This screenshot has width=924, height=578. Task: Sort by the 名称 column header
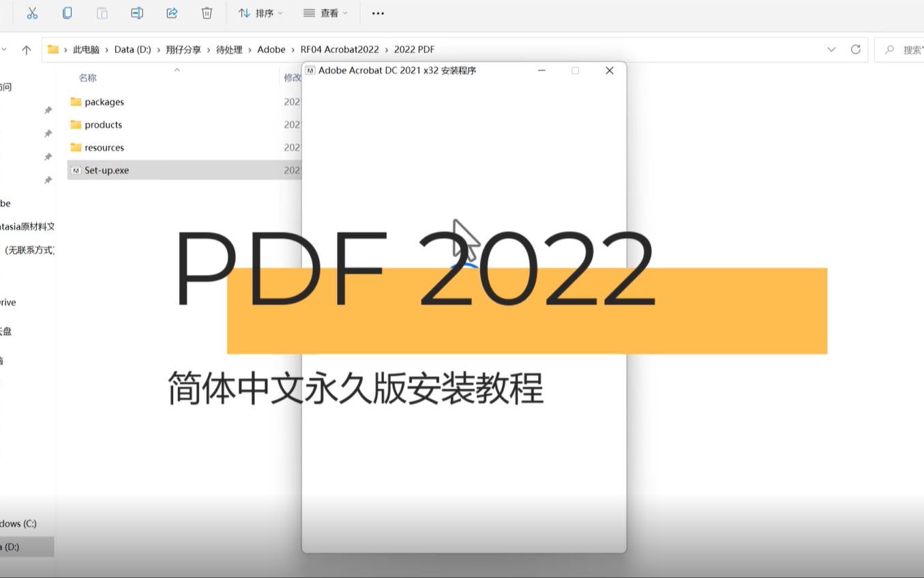(x=88, y=78)
